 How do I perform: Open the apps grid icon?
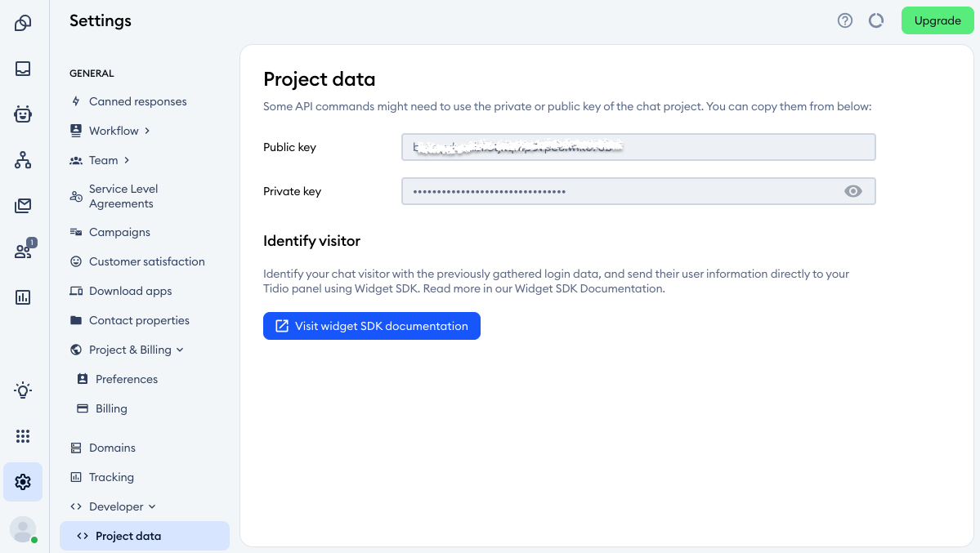(23, 435)
